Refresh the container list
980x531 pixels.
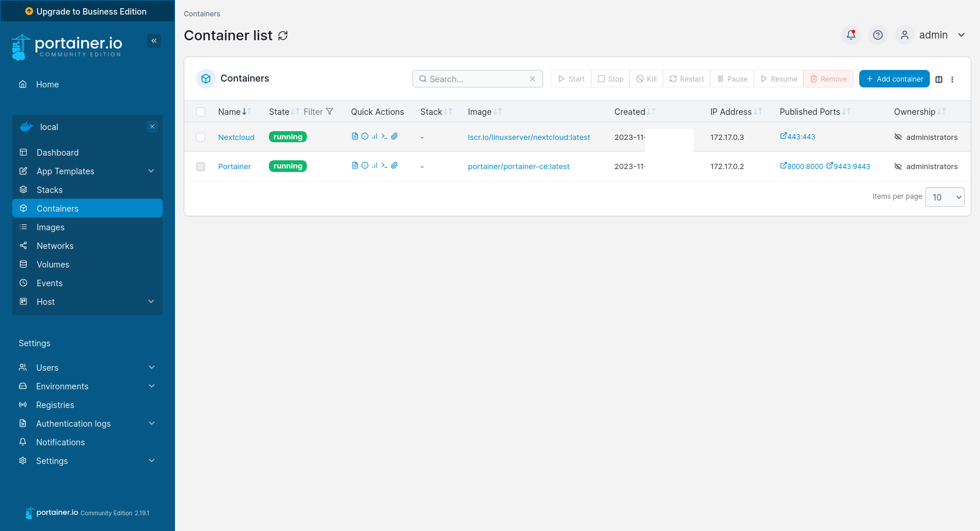(283, 36)
